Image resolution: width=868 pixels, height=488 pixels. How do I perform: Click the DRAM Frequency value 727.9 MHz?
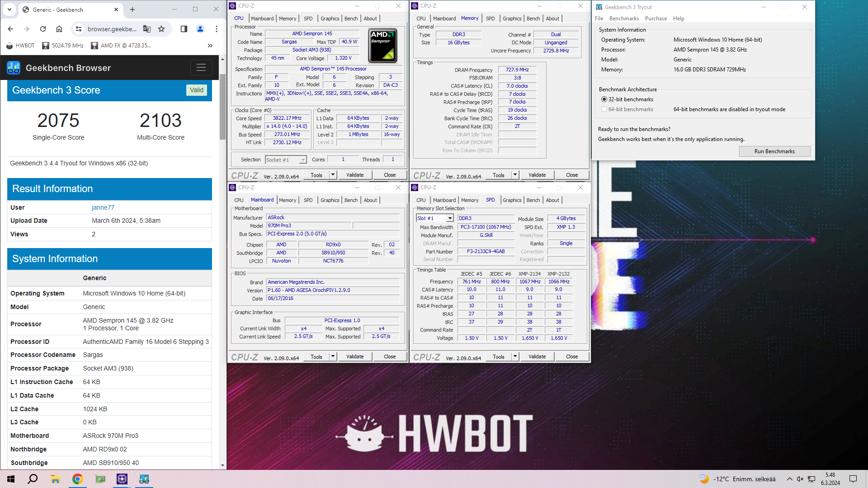[517, 70]
